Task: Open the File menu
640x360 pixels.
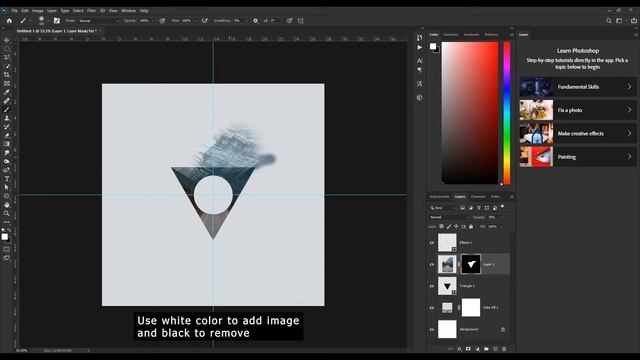Action: coord(14,11)
